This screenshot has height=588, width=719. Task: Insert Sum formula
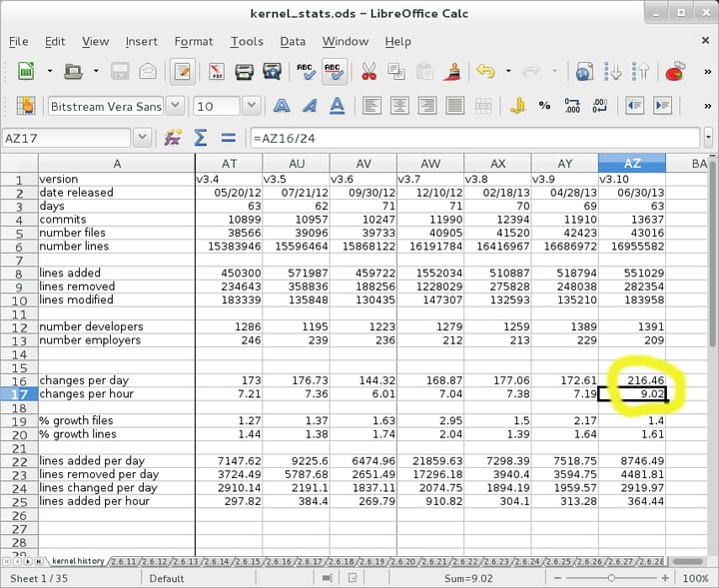(201, 138)
